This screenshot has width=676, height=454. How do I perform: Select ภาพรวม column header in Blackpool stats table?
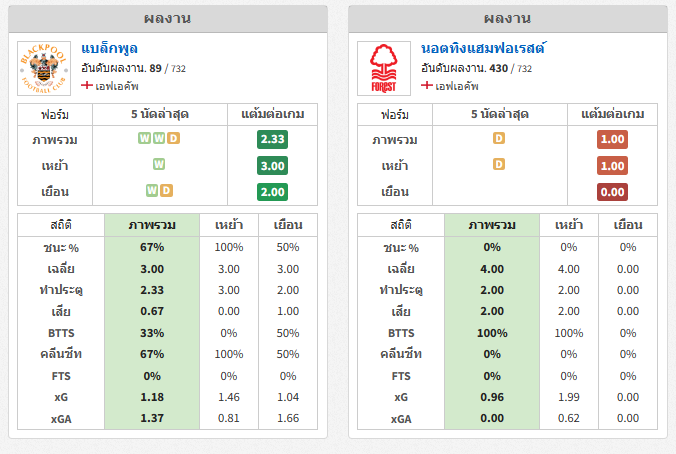[152, 225]
